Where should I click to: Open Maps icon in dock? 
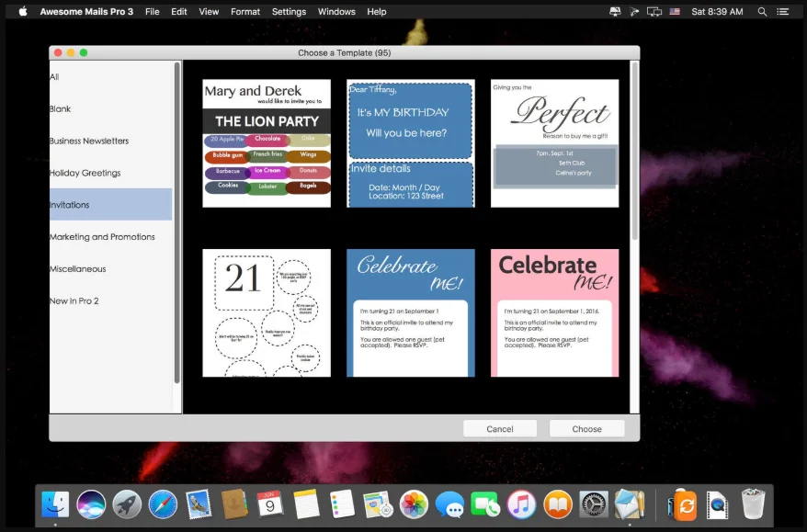[378, 504]
